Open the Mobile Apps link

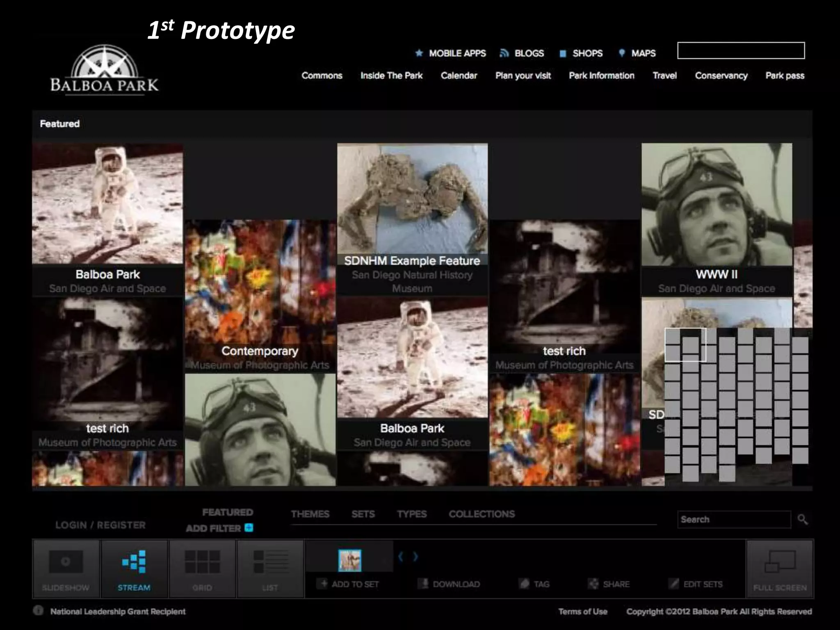pyautogui.click(x=457, y=53)
